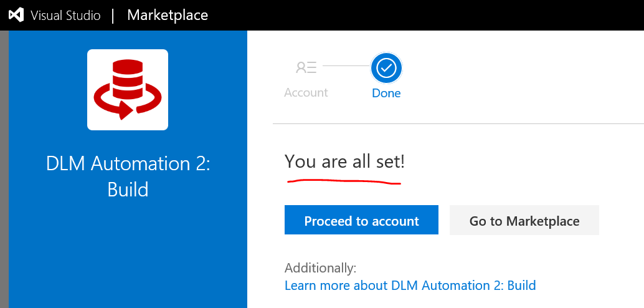This screenshot has width=644, height=308.
Task: Click the 'Additionally:' text
Action: [x=320, y=268]
